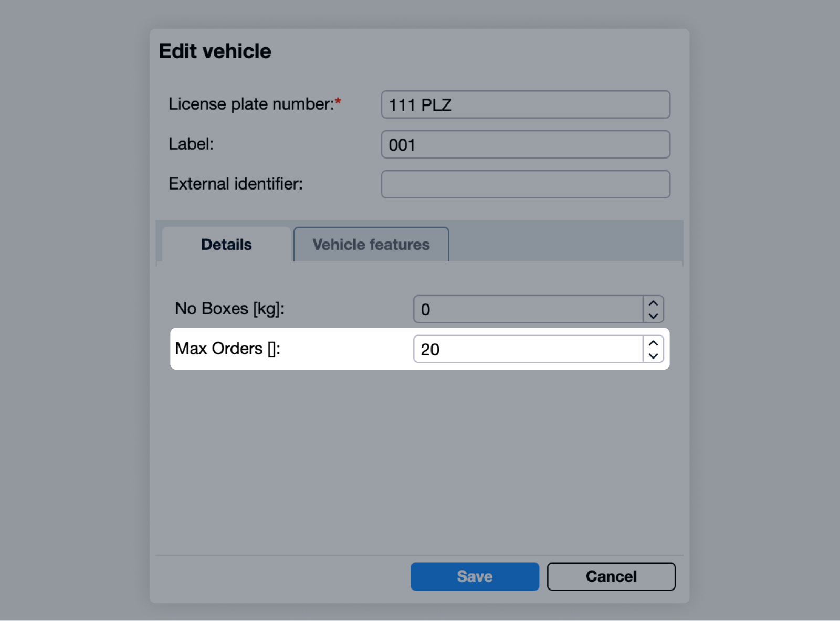This screenshot has width=840, height=621.
Task: Click the "Label:" field caption
Action: click(191, 144)
